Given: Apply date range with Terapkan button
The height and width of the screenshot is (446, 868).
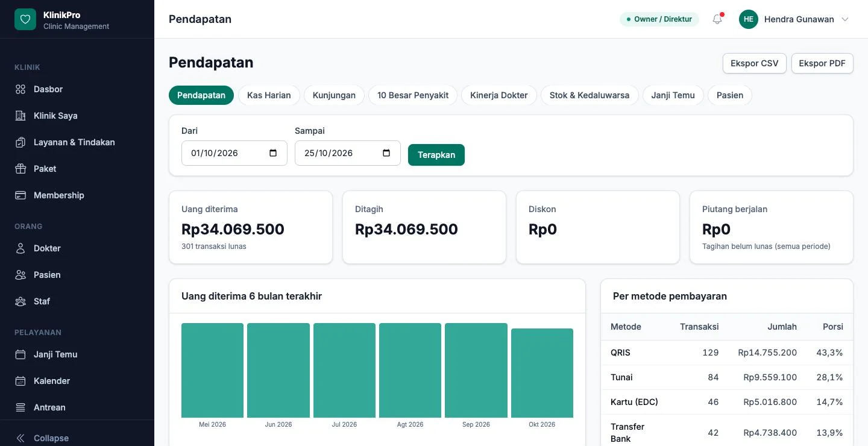Looking at the screenshot, I should 436,155.
